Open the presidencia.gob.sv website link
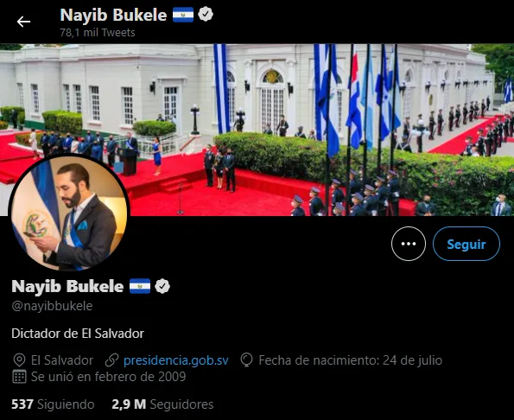Image resolution: width=514 pixels, height=420 pixels. coord(176,360)
